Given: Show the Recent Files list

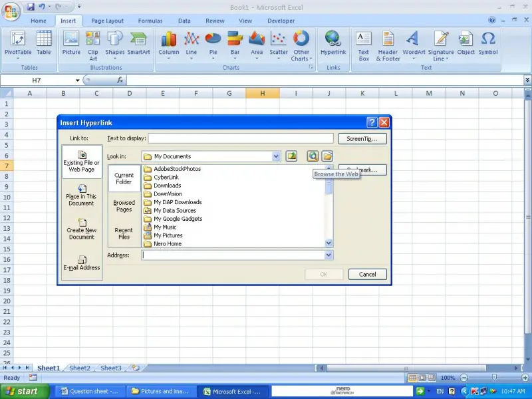Looking at the screenshot, I should [x=124, y=233].
